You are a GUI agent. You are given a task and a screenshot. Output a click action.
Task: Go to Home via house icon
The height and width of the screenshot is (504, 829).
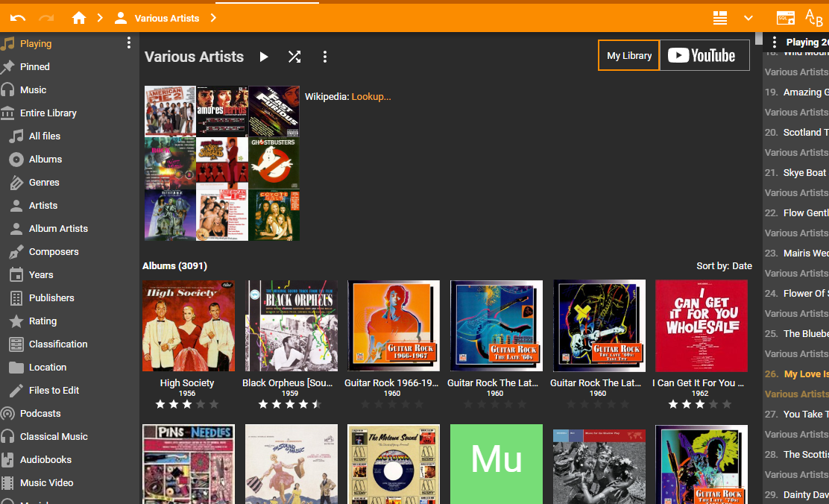pos(79,18)
